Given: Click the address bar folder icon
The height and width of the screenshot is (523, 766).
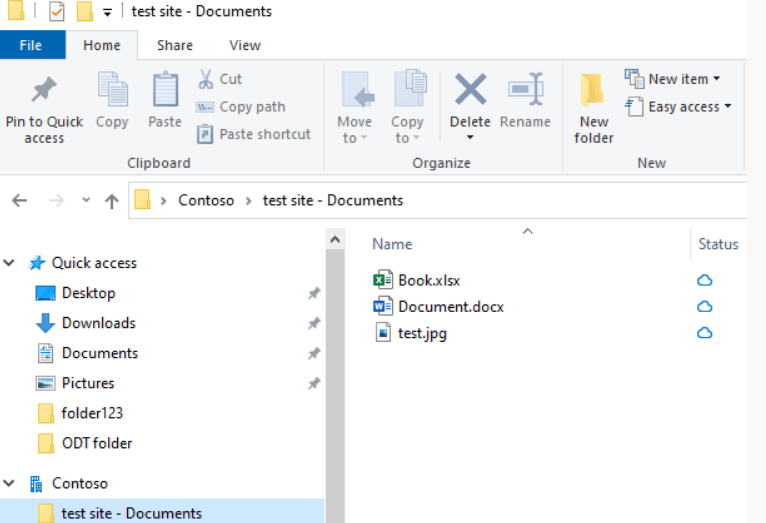Looking at the screenshot, I should 143,200.
